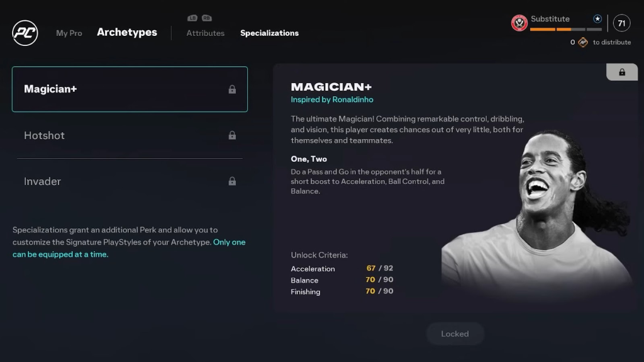Choose the Hotshot specialization
This screenshot has width=644, height=362.
[130, 135]
